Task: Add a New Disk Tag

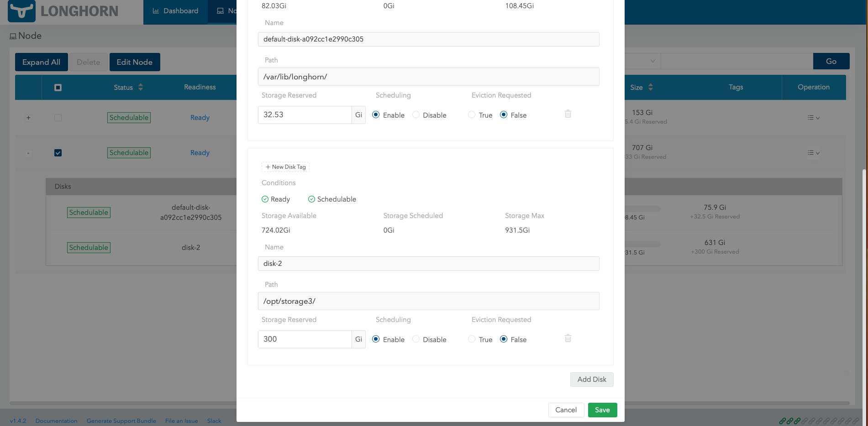Action: pos(285,167)
